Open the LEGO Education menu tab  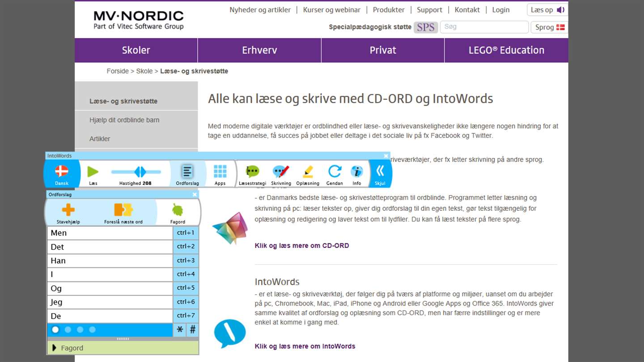pos(506,50)
